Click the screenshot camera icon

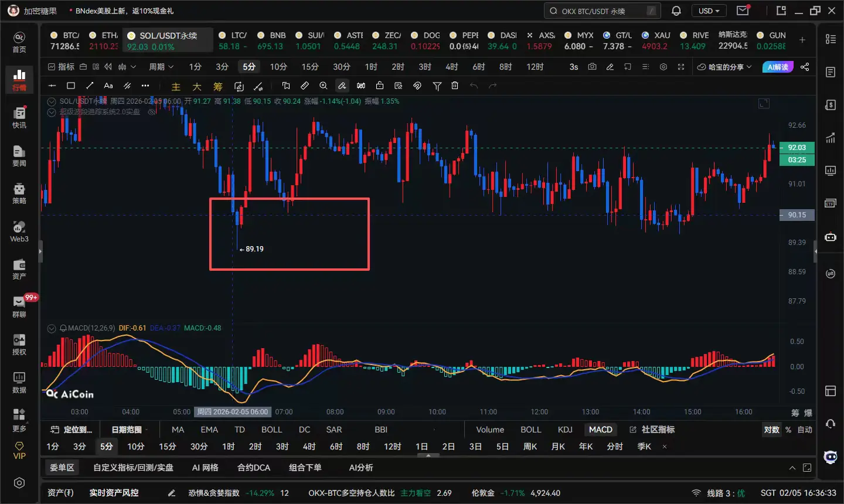pos(592,67)
